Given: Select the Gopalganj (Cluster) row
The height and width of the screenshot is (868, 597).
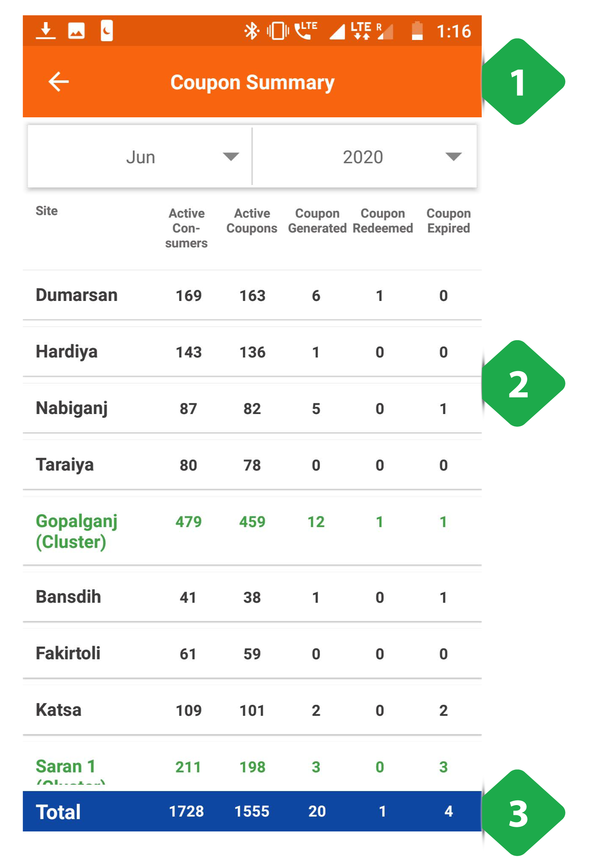Looking at the screenshot, I should click(x=252, y=531).
